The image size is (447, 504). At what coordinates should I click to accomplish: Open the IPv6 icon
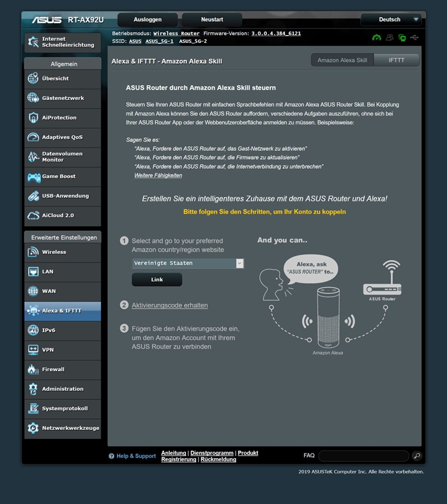pos(33,330)
